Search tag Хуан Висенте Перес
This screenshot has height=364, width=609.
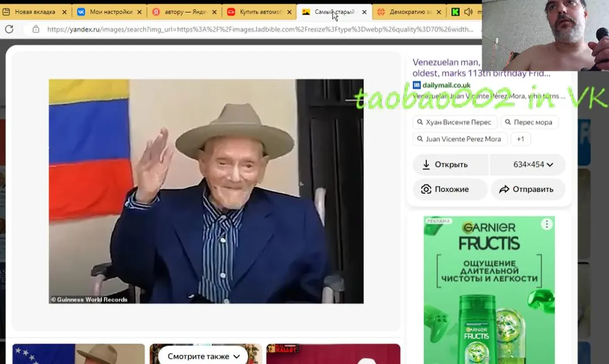[455, 122]
